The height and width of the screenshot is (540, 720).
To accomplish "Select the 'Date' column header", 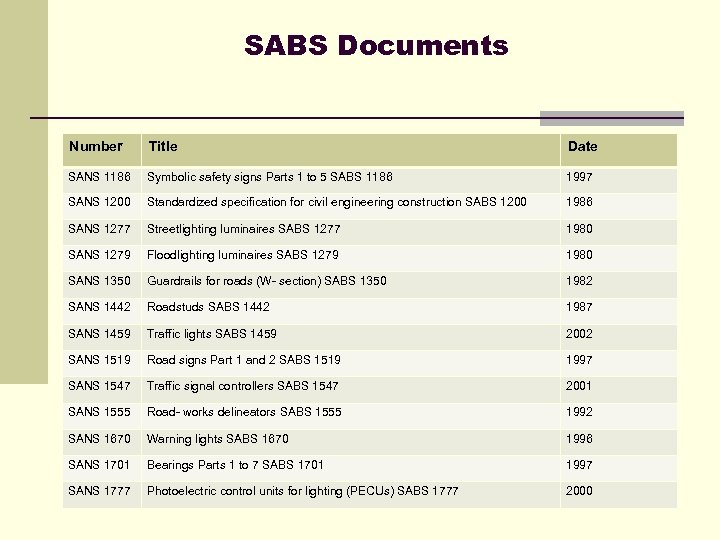I will (582, 147).
